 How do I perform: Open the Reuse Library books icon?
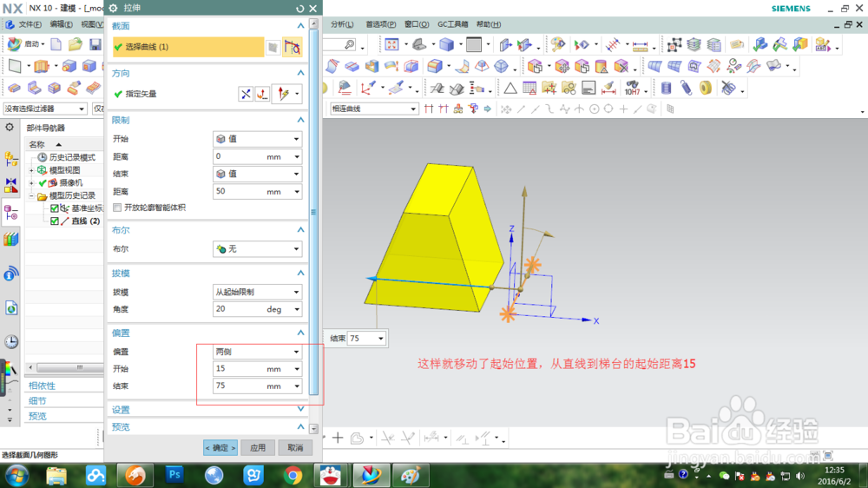point(10,240)
